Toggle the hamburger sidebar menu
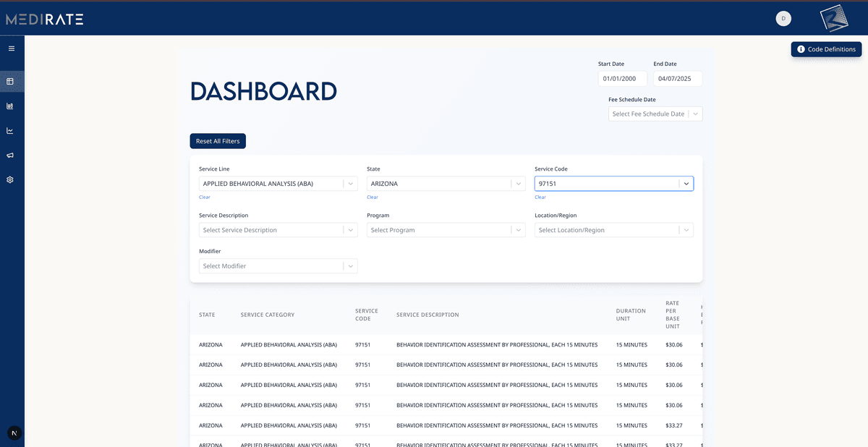 pyautogui.click(x=11, y=48)
